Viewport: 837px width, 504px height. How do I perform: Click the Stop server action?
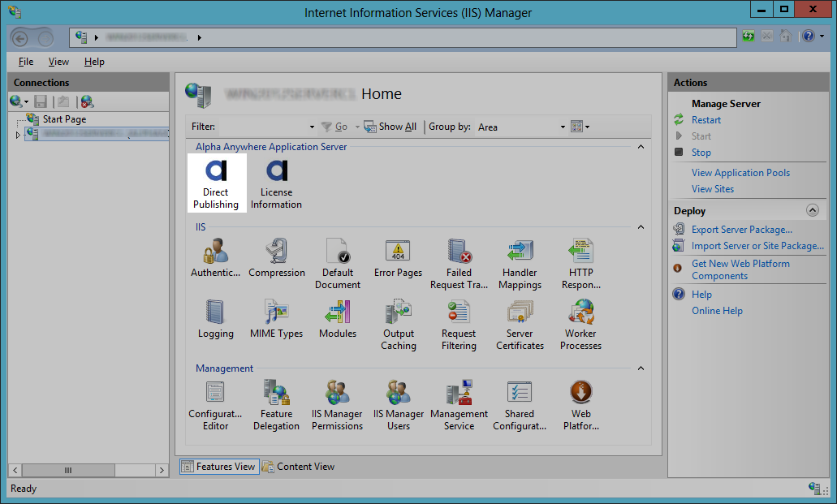click(x=701, y=153)
